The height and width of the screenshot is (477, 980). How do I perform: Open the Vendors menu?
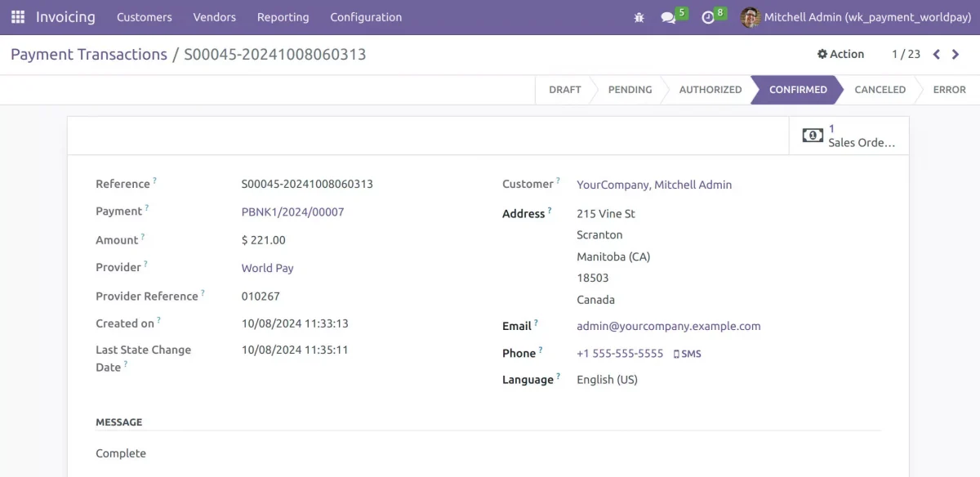coord(214,16)
